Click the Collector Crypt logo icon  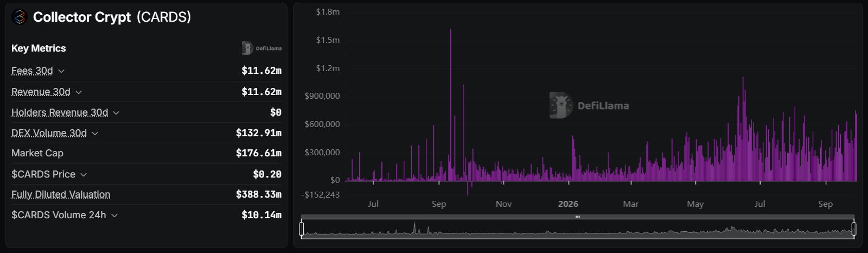20,17
